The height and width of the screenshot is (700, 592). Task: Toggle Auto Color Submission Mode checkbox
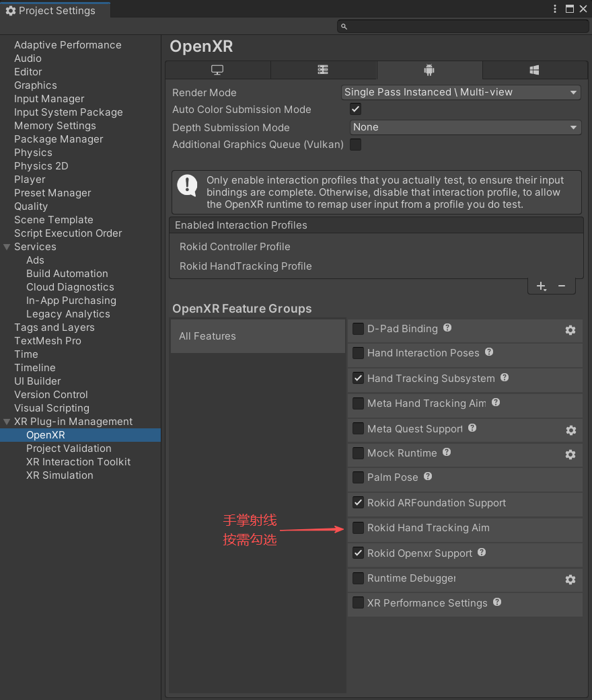click(x=356, y=109)
